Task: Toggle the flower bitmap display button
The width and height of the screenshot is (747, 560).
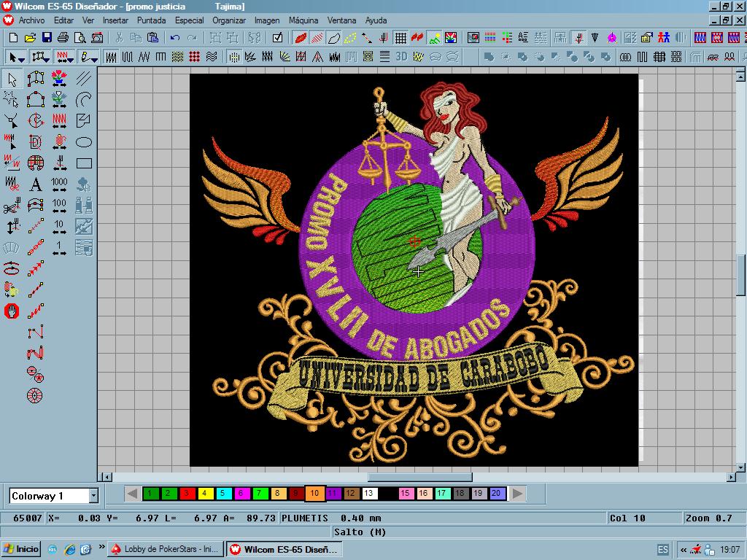Action: (x=451, y=38)
